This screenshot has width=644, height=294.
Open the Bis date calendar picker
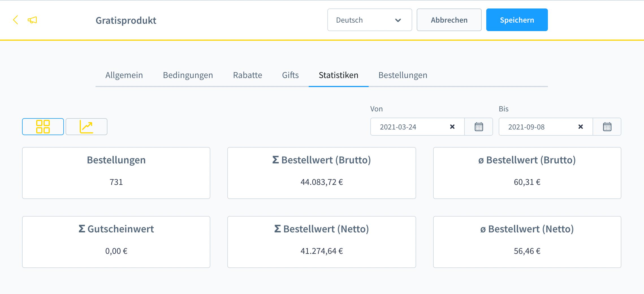click(x=607, y=127)
